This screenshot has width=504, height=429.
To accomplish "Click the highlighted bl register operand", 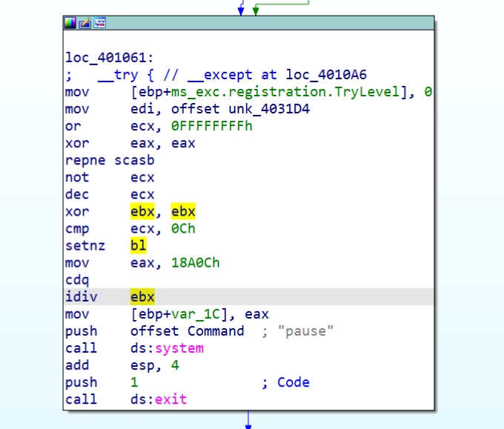I will pyautogui.click(x=138, y=246).
